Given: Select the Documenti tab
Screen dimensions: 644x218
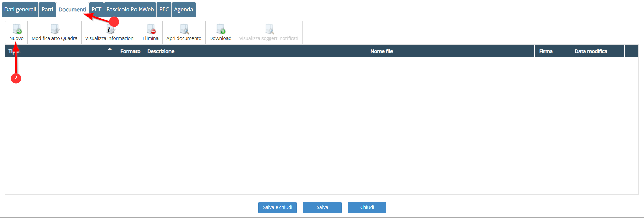Looking at the screenshot, I should tap(72, 9).
